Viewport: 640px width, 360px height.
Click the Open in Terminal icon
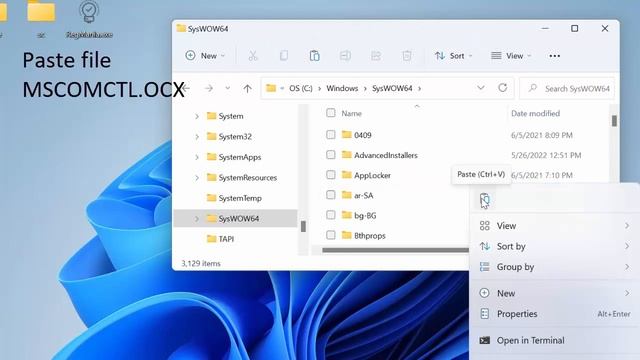(484, 340)
